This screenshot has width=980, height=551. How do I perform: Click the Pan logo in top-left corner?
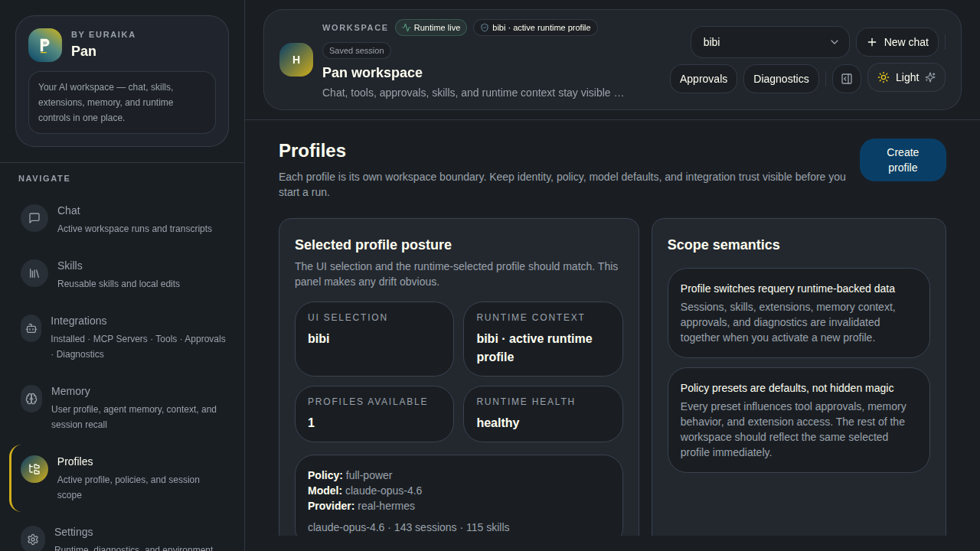44,45
